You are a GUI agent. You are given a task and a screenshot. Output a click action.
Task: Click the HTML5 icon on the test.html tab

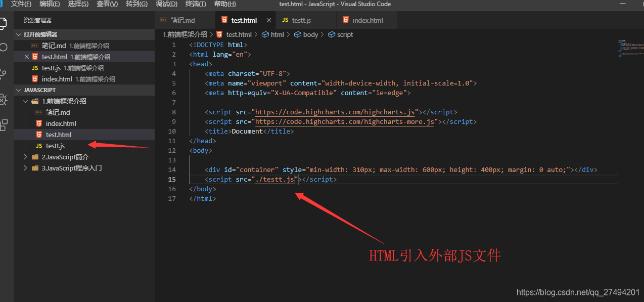click(224, 20)
